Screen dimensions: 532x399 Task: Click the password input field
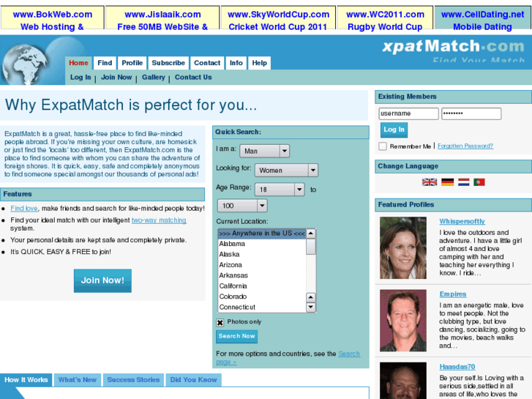click(471, 113)
